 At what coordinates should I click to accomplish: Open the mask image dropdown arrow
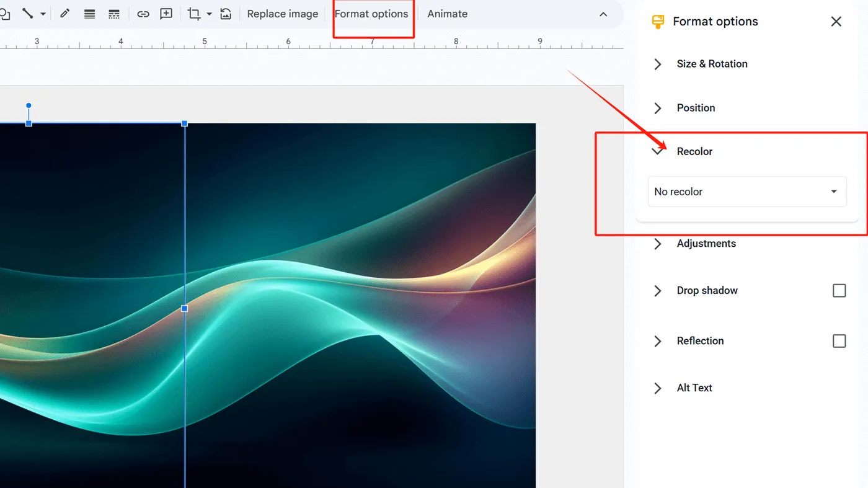click(x=209, y=14)
